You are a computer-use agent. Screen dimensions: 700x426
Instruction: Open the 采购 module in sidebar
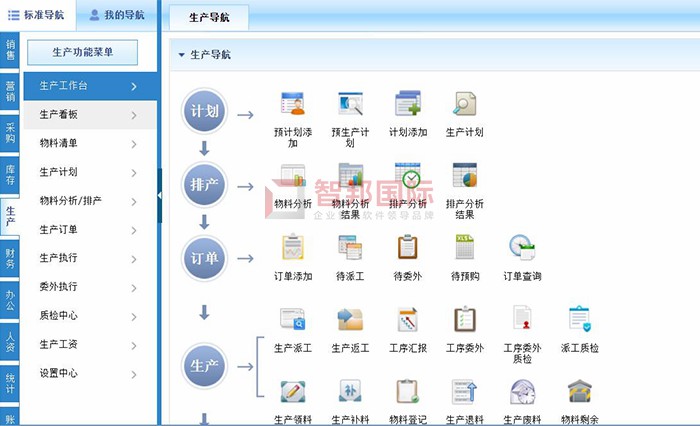(10, 133)
